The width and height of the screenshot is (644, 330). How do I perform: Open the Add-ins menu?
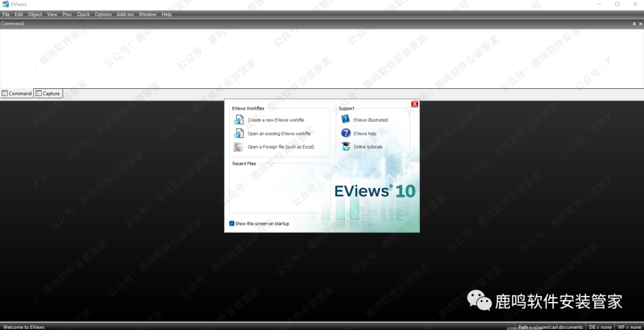tap(125, 14)
